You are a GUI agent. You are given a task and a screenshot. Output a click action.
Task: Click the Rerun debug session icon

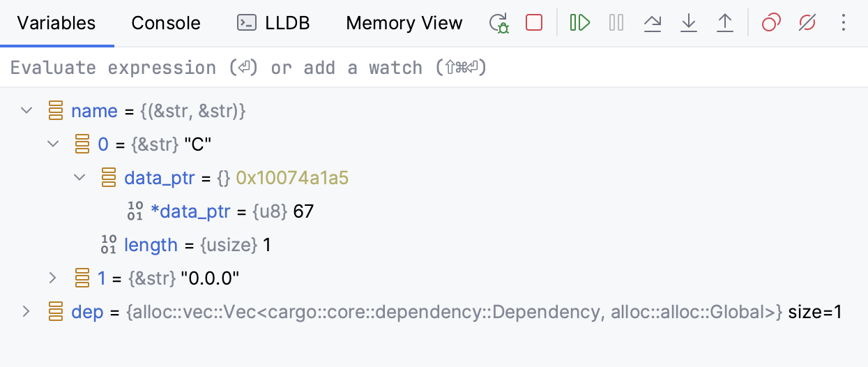point(499,23)
